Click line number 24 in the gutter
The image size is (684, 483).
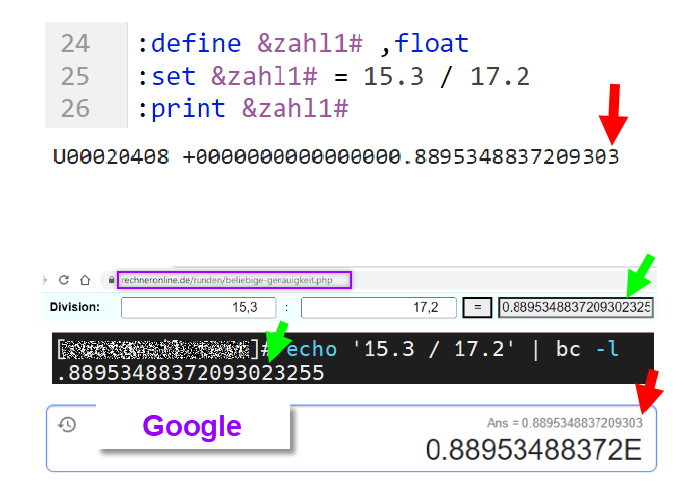[75, 44]
